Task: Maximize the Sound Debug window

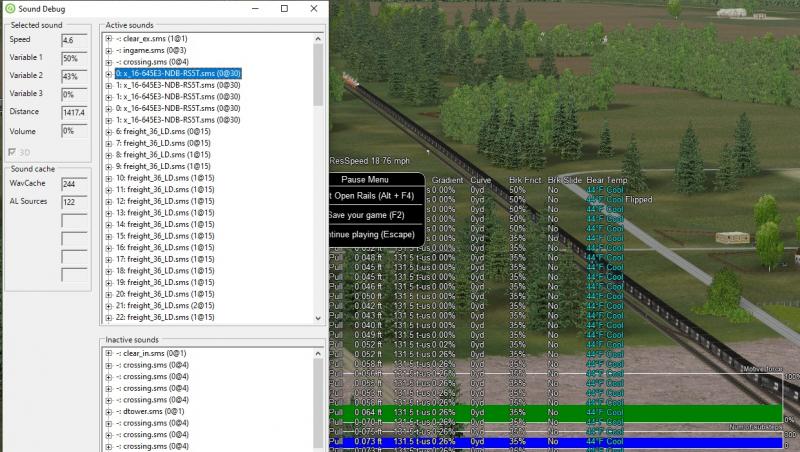Action: point(284,9)
